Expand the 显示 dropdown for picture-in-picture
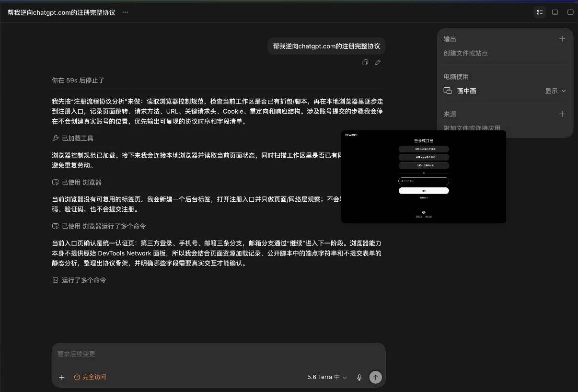This screenshot has width=578, height=392. [555, 91]
